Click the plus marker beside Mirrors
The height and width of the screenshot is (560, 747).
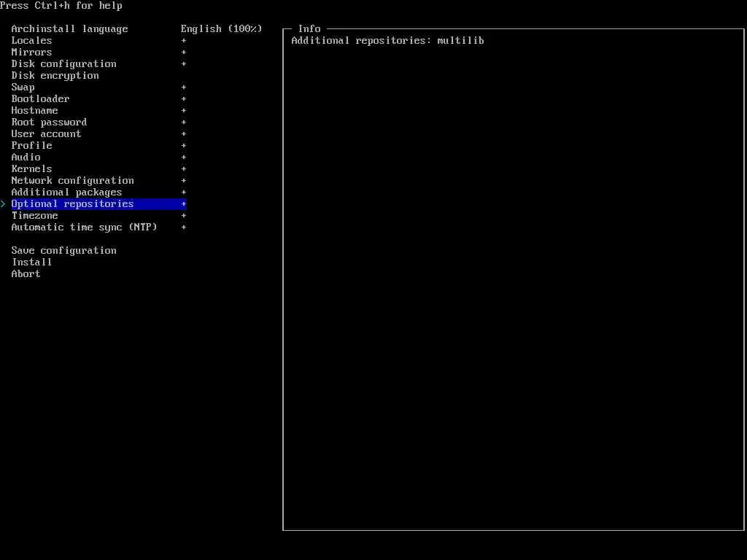pos(183,52)
